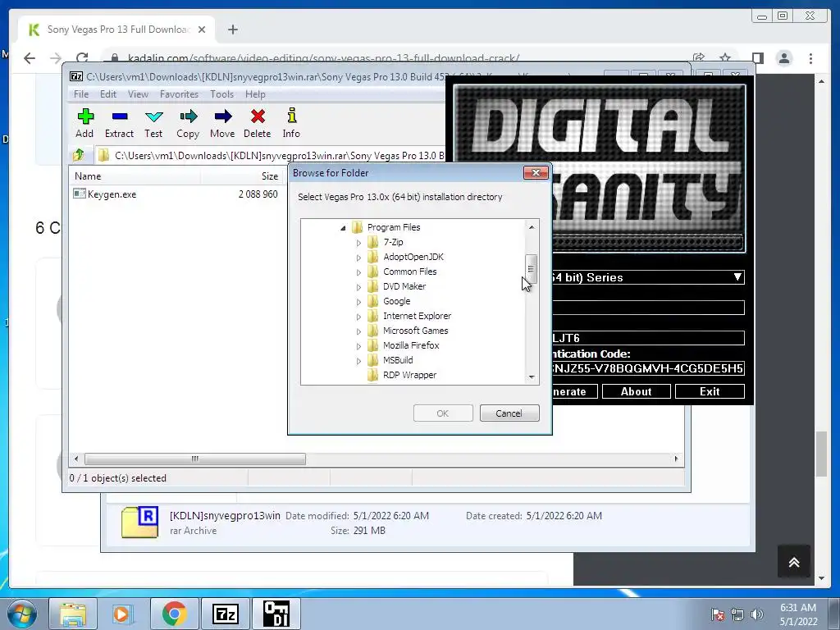Click the Add toolbar icon in 7-Zip

(84, 123)
